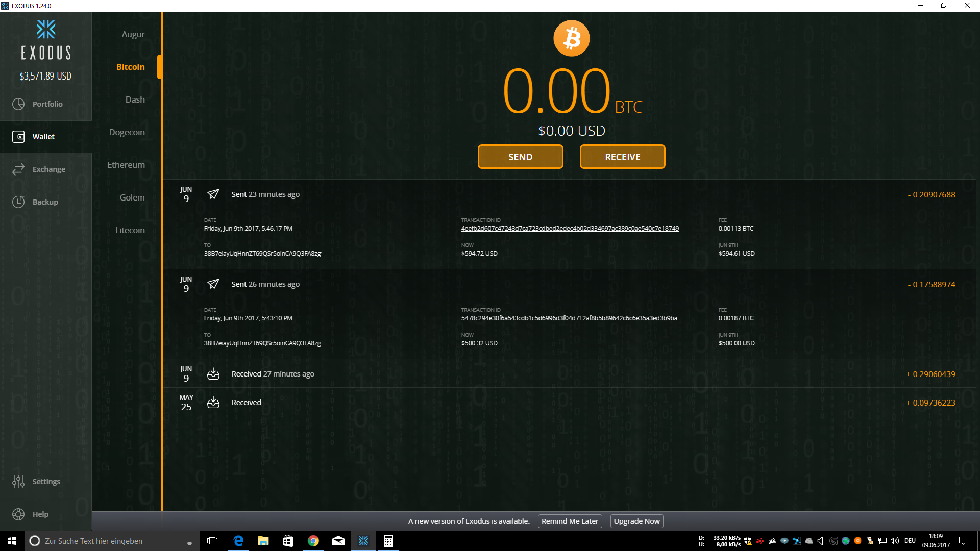Screen dimensions: 980x551
Task: Click amount + 0.29060439
Action: pos(930,374)
